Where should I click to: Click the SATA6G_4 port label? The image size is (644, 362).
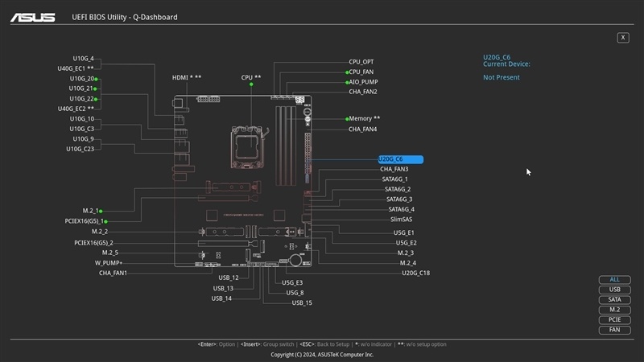[x=401, y=209]
